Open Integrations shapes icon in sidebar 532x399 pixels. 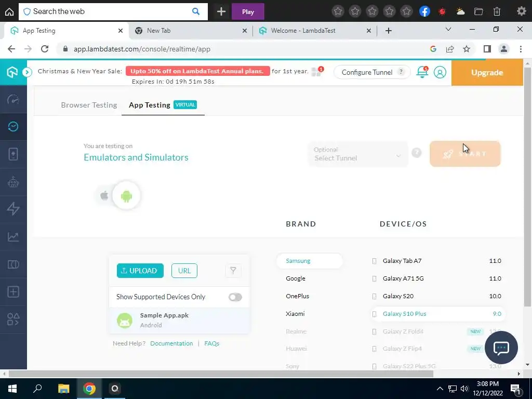[x=13, y=320]
